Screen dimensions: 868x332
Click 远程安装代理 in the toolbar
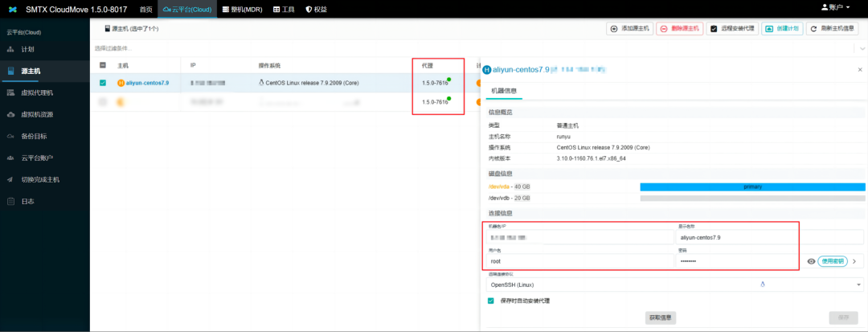(732, 29)
